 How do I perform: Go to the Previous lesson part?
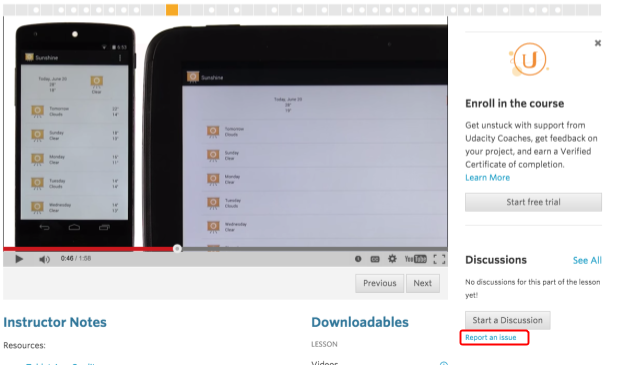380,283
